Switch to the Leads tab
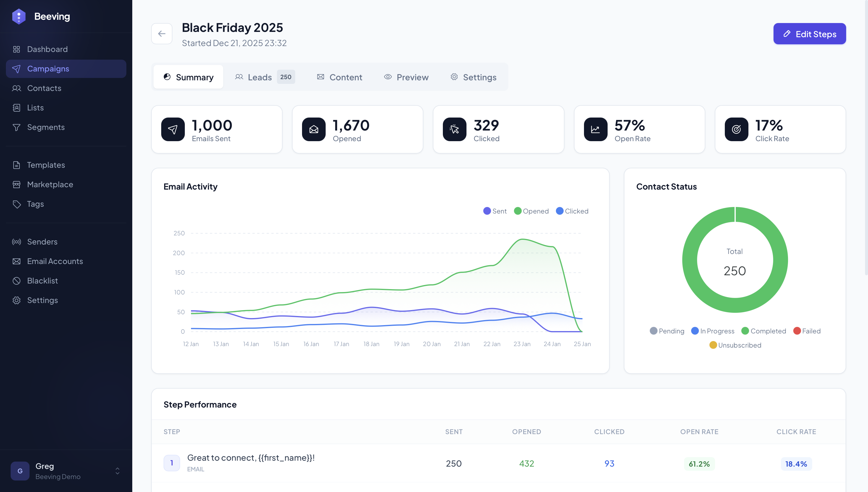Screen dimensions: 868x492 pos(260,77)
